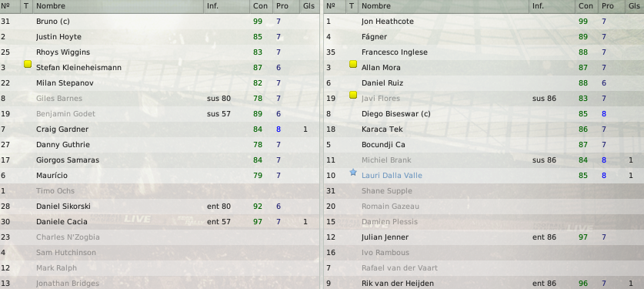Select Daniele Cacia in the substitutes
644x289 pixels.
pyautogui.click(x=62, y=222)
